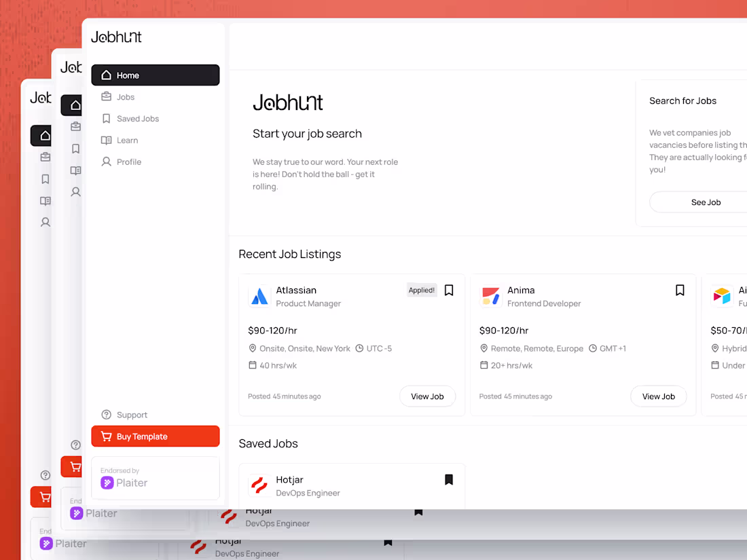Viewport: 747px width, 560px height.
Task: Click the Jobhunt logo above Start your job search
Action: 288,102
